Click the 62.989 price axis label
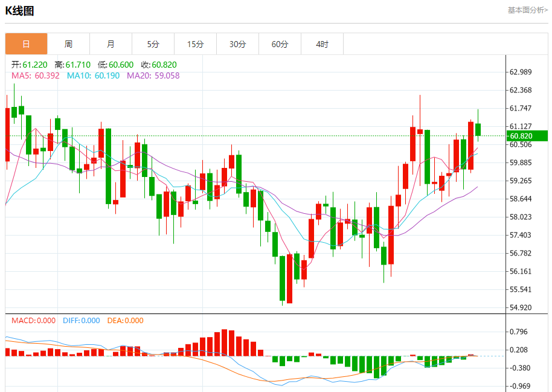 coord(521,72)
